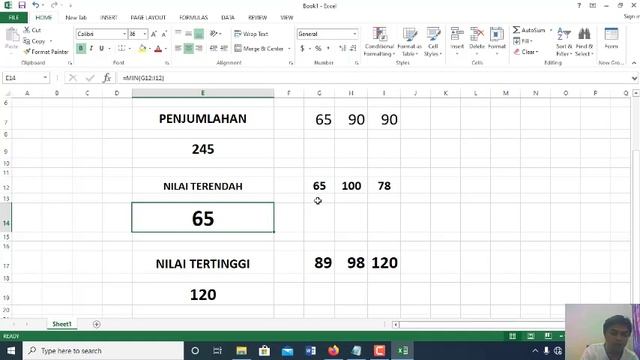
Task: Open Cell Styles gallery
Action: [x=433, y=42]
